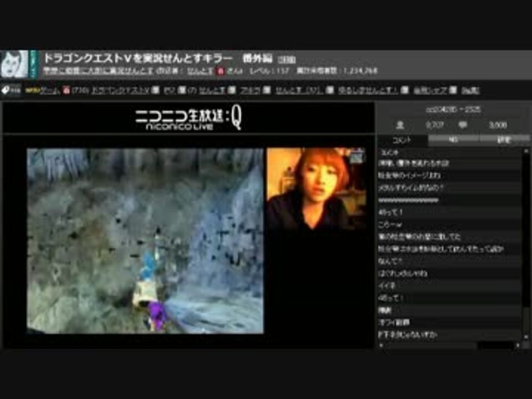This screenshot has height=399, width=532.
Task: Click the viewer count person icon
Action: pos(400,125)
